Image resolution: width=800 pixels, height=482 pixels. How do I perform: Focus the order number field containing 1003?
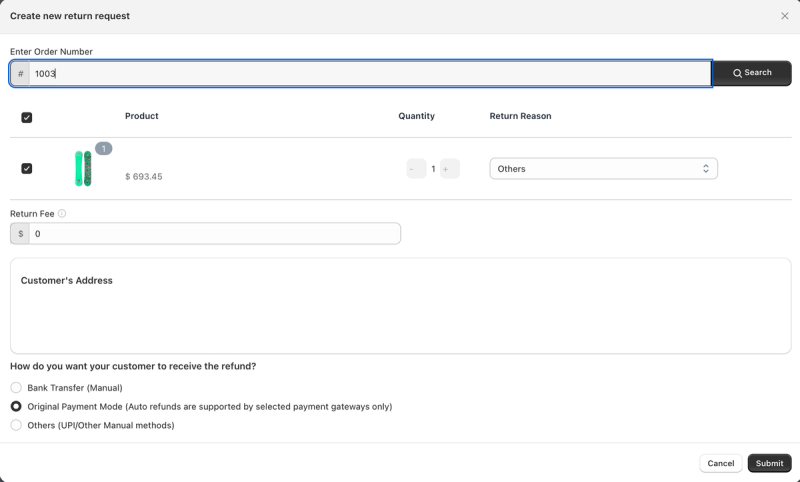pyautogui.click(x=370, y=73)
